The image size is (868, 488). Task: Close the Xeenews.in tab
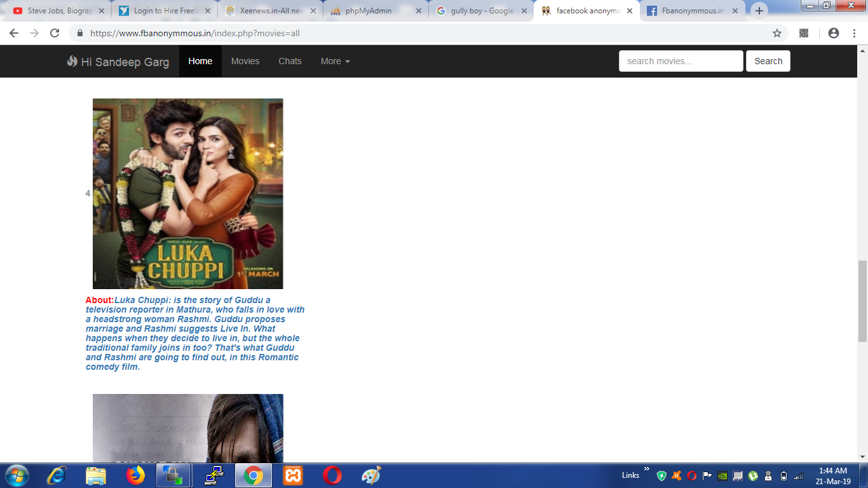[x=313, y=11]
